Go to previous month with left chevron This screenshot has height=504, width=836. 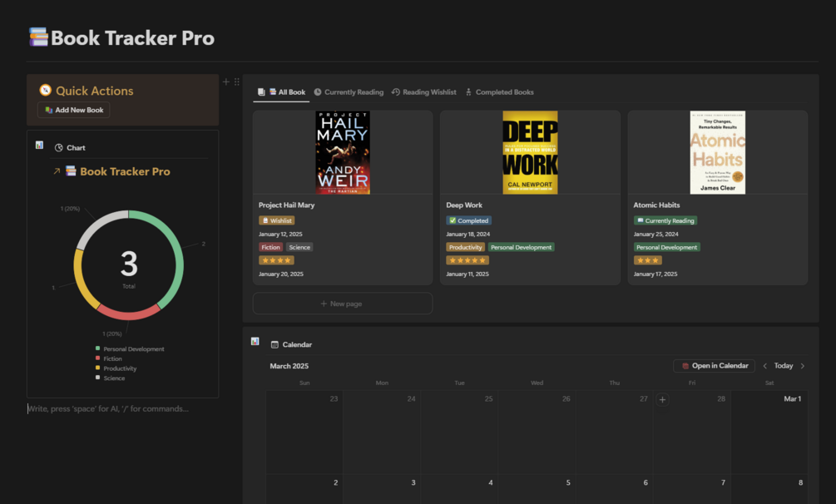pos(765,366)
